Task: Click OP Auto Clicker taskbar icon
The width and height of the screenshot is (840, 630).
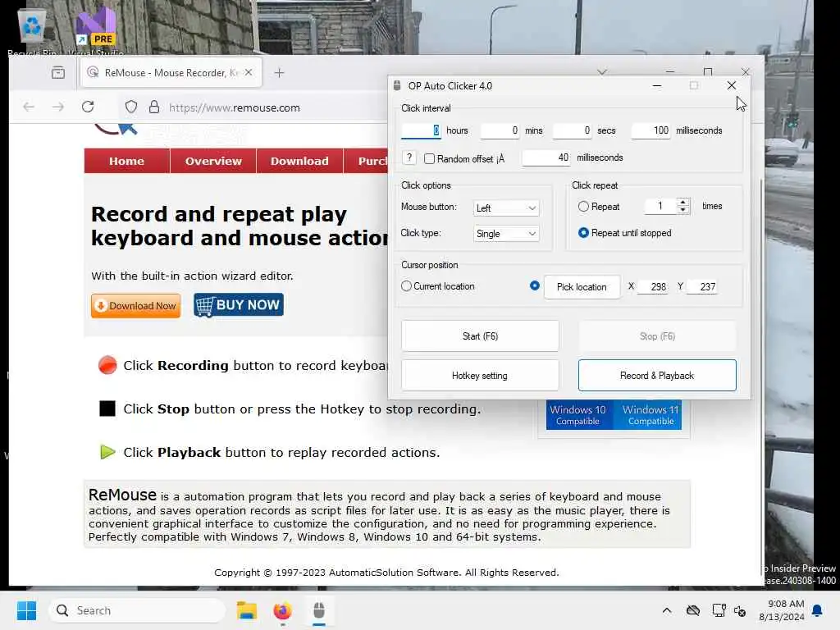Action: 319,610
